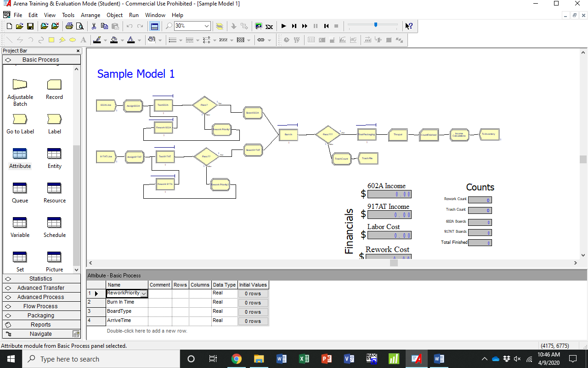Open Google Chrome from the taskbar

pos(237,359)
